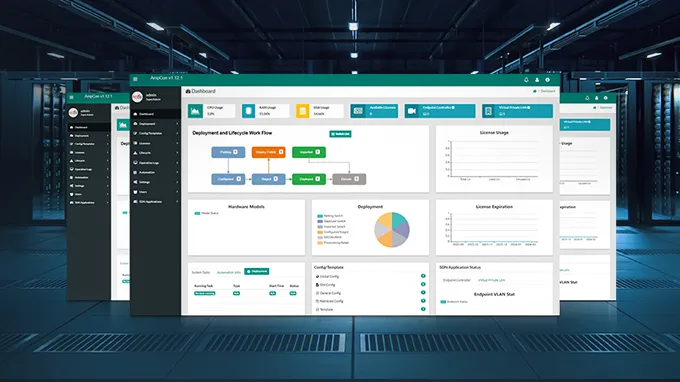Click the yellow Disk Usage icon
This screenshot has width=680, height=382.
pyautogui.click(x=303, y=111)
